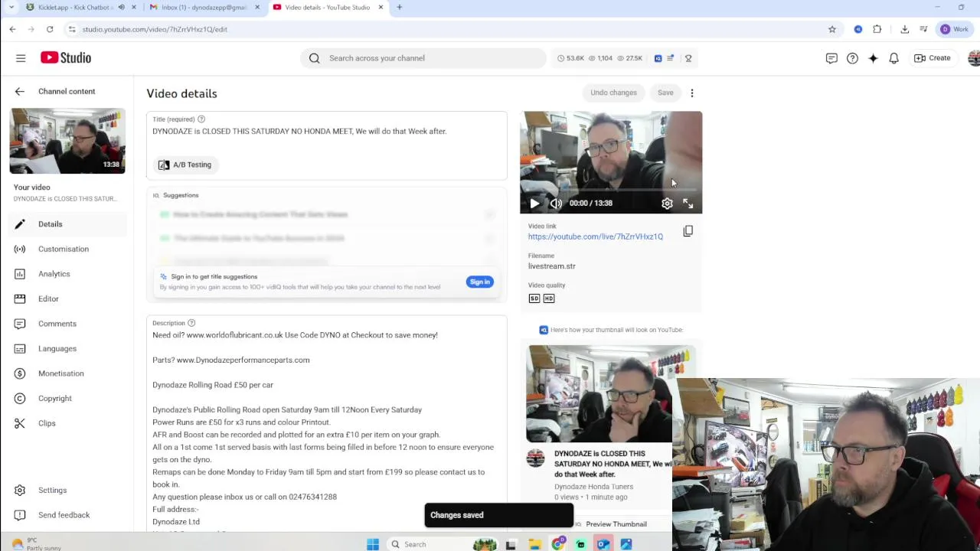Viewport: 980px width, 551px height.
Task: Open the tab search dropdown arrow
Action: click(11, 8)
